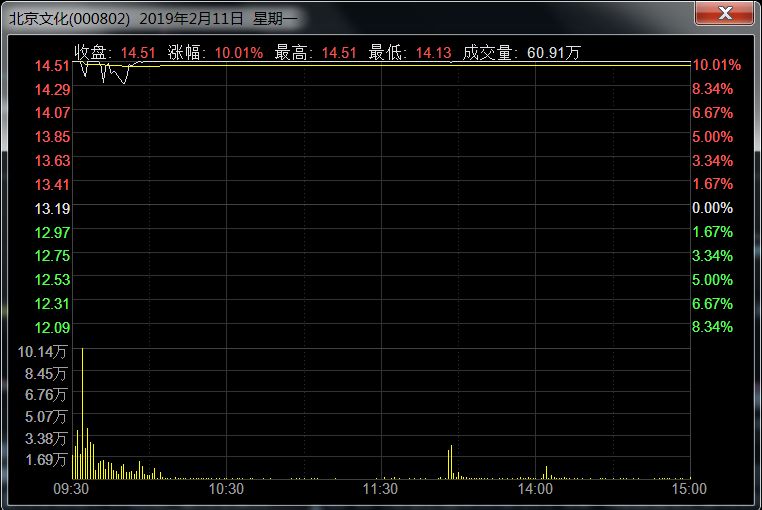Click the 15:00 time axis label
This screenshot has width=762, height=510.
coord(688,490)
